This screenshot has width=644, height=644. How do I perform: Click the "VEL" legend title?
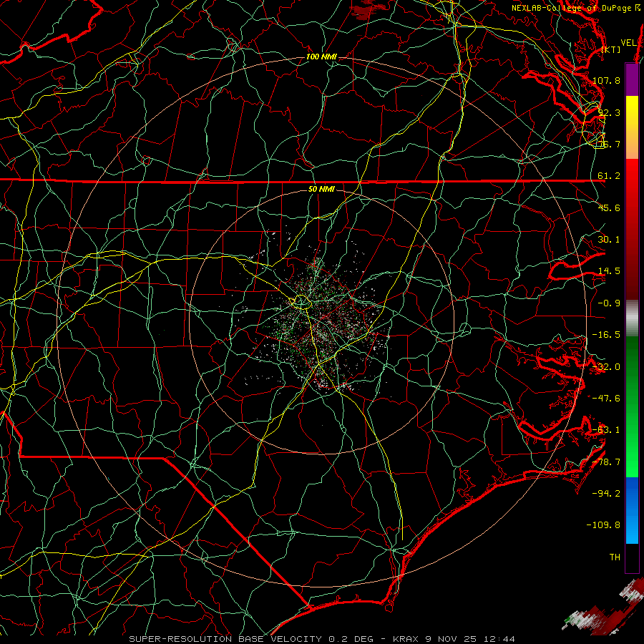click(x=628, y=43)
